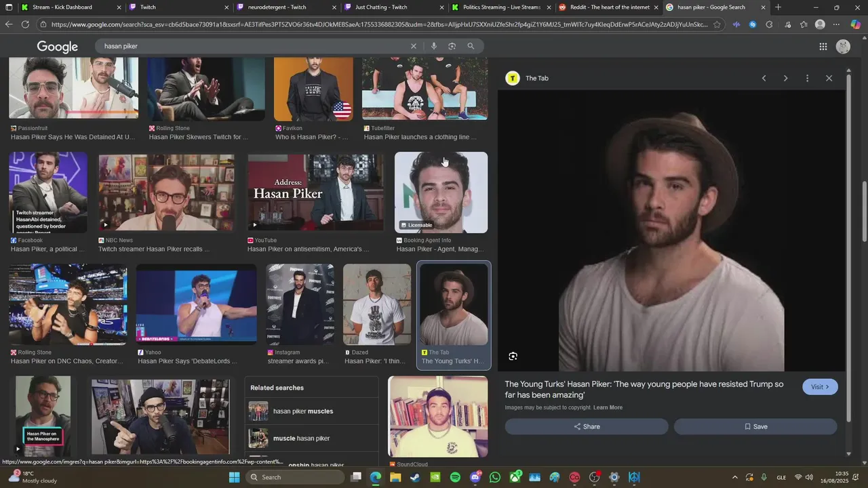
Task: Open Facebook Hasan Piker political thumbnail
Action: click(x=48, y=192)
